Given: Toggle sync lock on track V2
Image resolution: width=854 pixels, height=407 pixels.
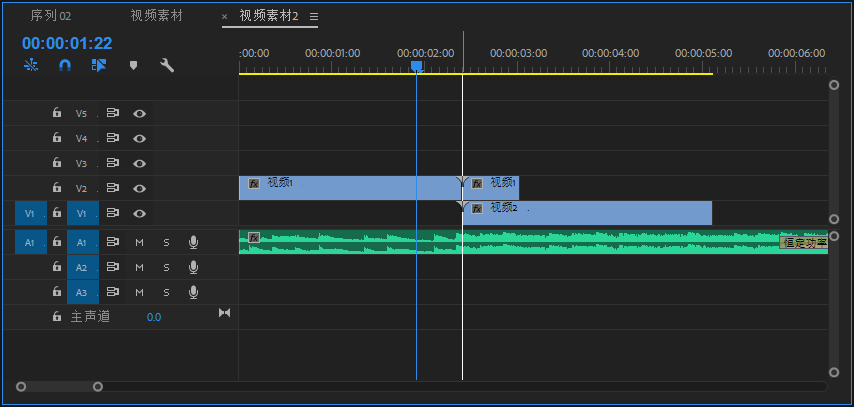Looking at the screenshot, I should [112, 189].
